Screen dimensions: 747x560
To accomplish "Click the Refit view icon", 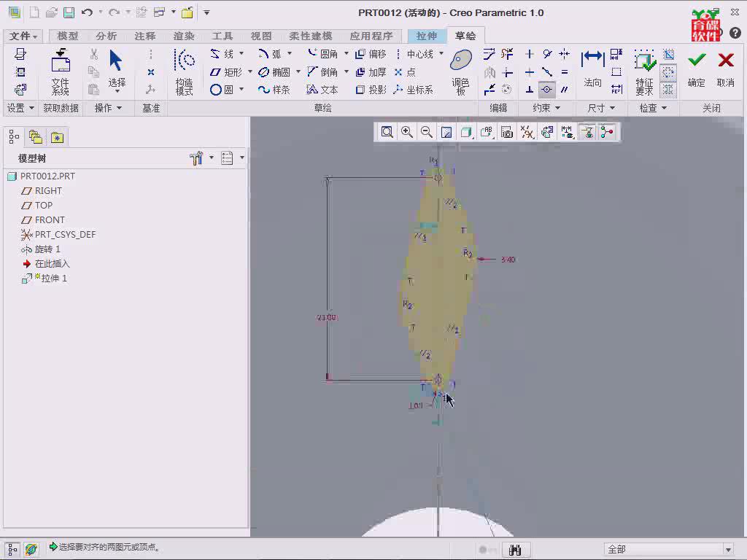I will (x=387, y=132).
